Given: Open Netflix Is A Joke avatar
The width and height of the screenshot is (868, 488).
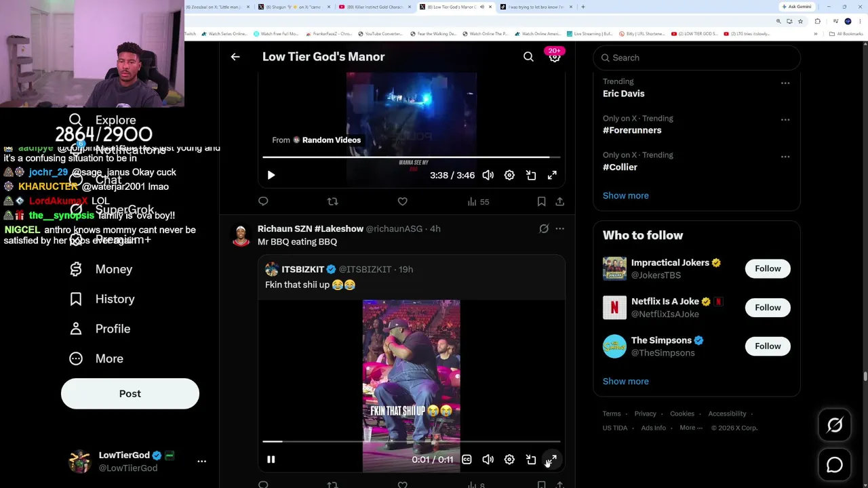Looking at the screenshot, I should [614, 308].
